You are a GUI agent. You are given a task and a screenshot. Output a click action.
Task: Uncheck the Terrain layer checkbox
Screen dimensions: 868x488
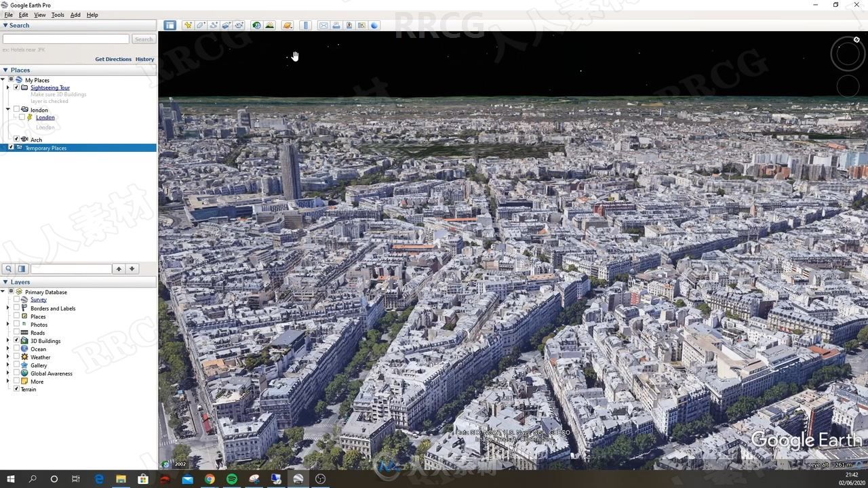point(16,389)
